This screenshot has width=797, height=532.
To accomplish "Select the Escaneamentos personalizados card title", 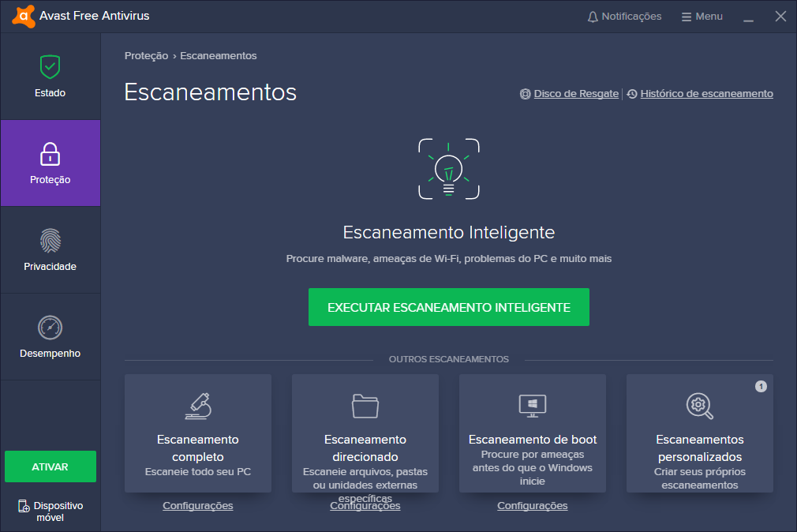I will click(x=699, y=448).
